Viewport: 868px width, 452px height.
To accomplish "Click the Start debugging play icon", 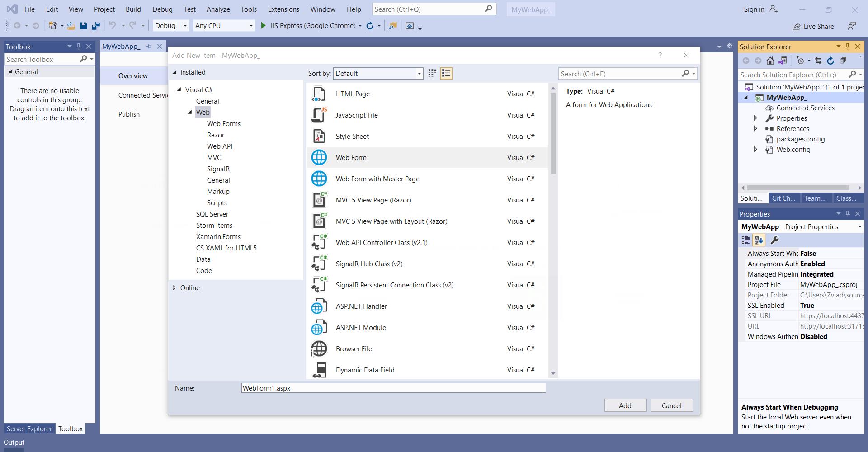I will [263, 26].
